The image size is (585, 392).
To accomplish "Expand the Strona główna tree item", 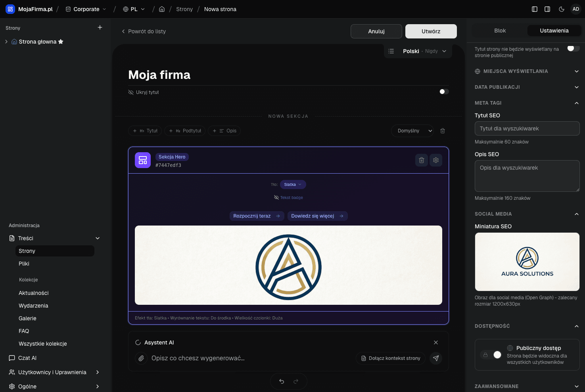I will [6, 42].
